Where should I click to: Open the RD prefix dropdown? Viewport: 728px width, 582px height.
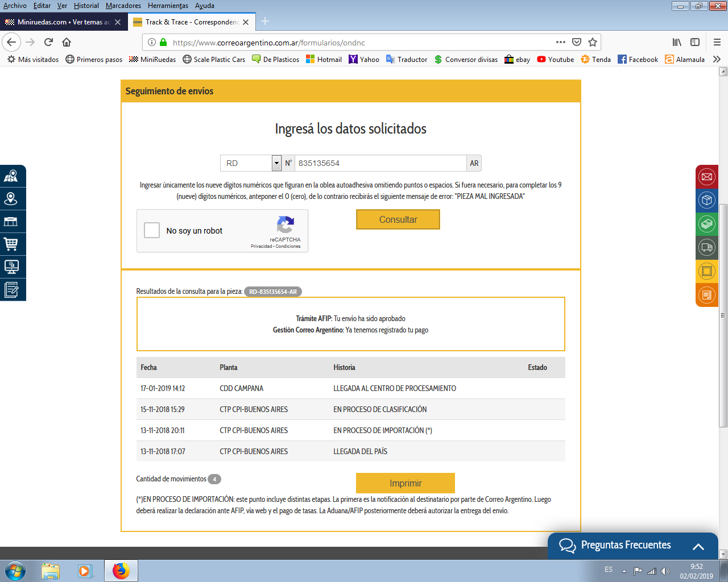(x=276, y=163)
